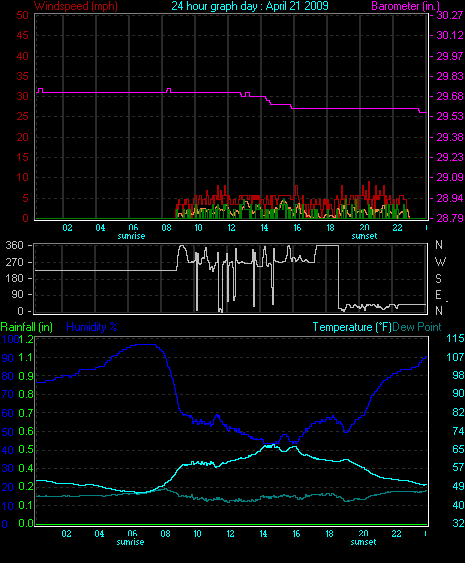Click the red 25 on windspeed axis
This screenshot has width=465, height=563.
coord(22,116)
